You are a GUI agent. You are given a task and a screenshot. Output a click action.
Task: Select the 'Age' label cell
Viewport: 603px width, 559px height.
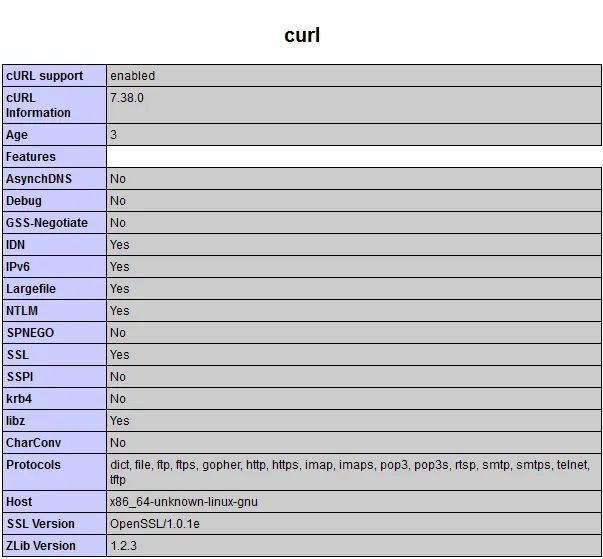point(55,135)
